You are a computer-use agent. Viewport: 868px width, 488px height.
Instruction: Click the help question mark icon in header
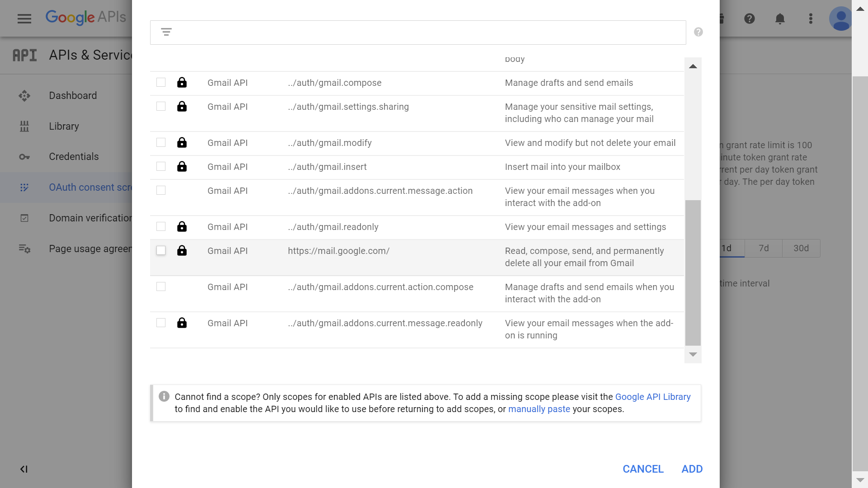[750, 19]
